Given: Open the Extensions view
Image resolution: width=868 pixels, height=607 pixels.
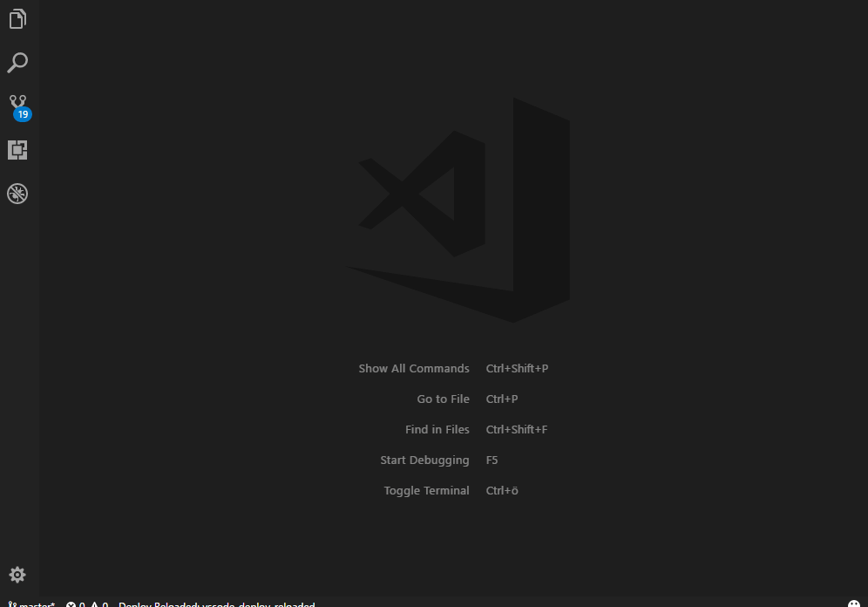Looking at the screenshot, I should coord(17,150).
